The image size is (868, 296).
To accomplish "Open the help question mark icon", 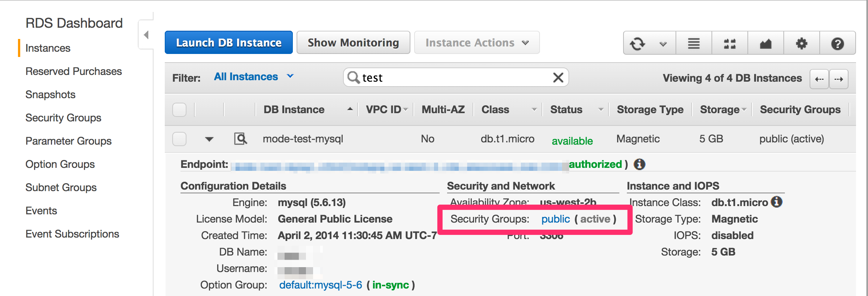I will pyautogui.click(x=837, y=43).
